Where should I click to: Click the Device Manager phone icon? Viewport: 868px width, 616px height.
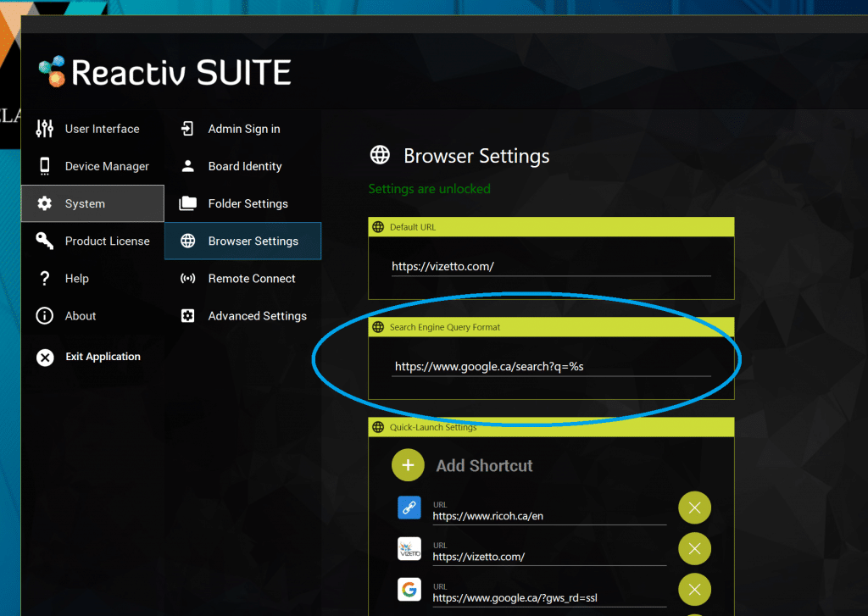tap(44, 166)
